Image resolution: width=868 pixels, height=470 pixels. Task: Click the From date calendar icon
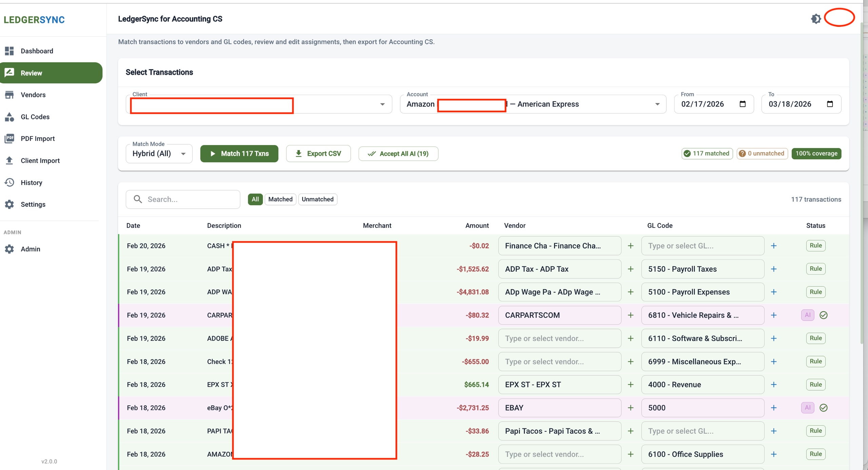click(x=743, y=104)
